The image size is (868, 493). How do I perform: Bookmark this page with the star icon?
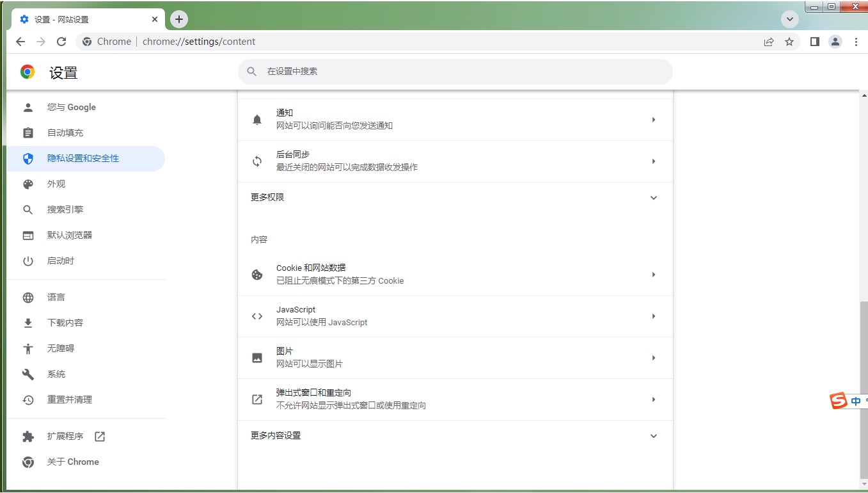(x=789, y=42)
